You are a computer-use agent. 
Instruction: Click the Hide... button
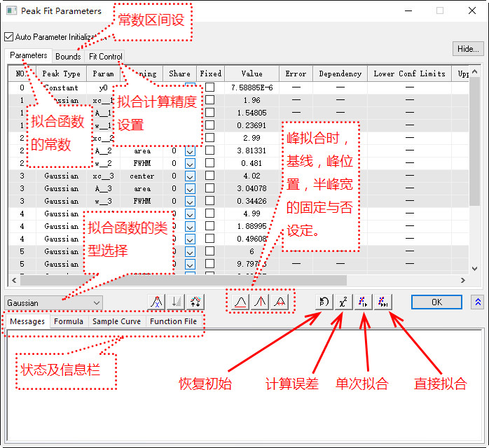pyautogui.click(x=467, y=49)
